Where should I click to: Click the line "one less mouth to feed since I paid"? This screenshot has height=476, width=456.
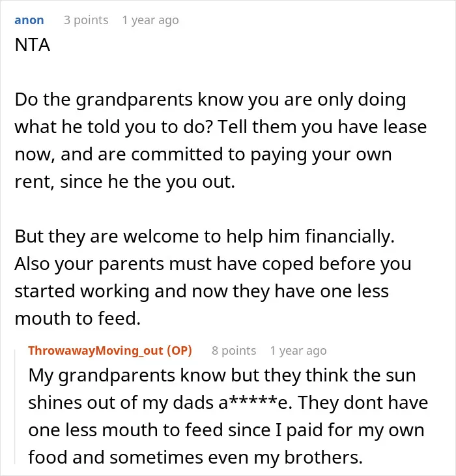226,430
